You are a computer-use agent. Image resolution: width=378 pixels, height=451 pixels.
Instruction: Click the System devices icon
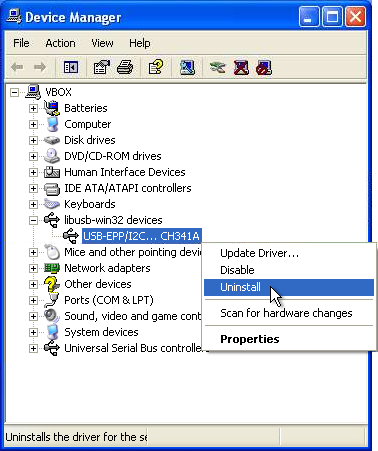(52, 332)
